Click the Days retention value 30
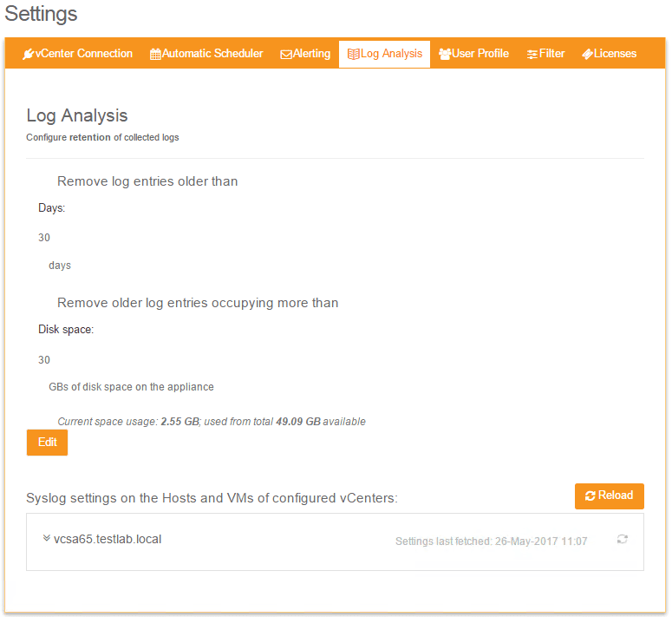 (x=44, y=237)
